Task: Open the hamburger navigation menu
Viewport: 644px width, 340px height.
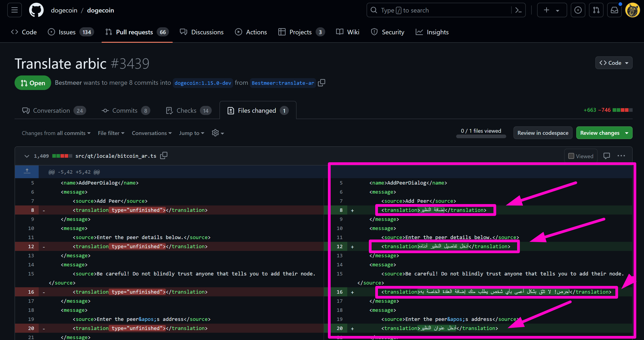Action: pos(15,10)
